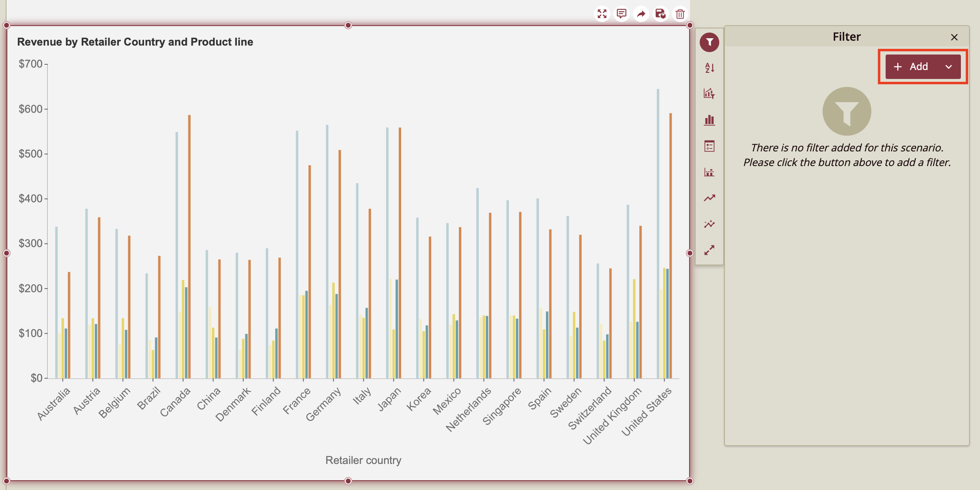This screenshot has width=980, height=490.
Task: Click the 'no filter added' message text
Action: [847, 155]
